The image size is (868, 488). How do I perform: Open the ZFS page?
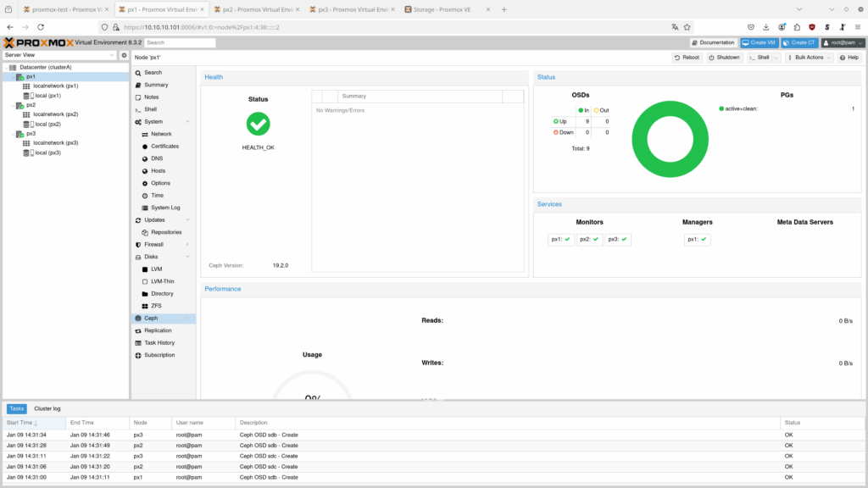[x=156, y=306]
